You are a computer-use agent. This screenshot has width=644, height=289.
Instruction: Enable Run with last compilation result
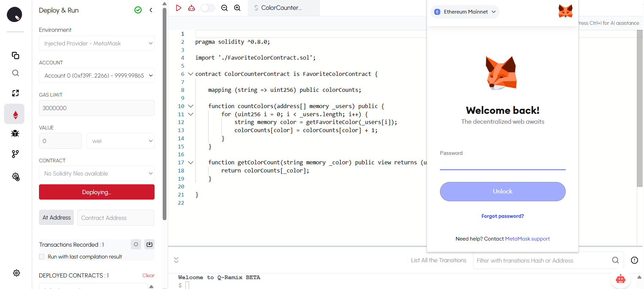point(42,257)
